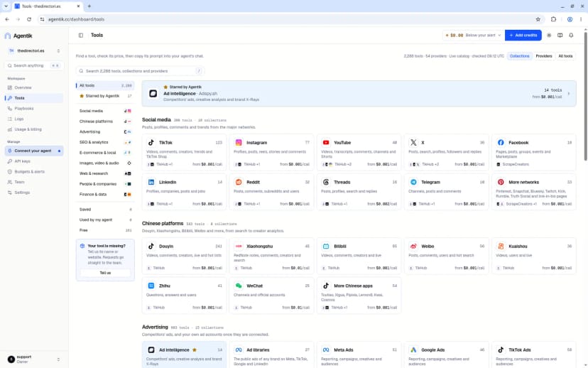
Task: Click the LinkedIn collection icon
Action: pyautogui.click(x=151, y=182)
